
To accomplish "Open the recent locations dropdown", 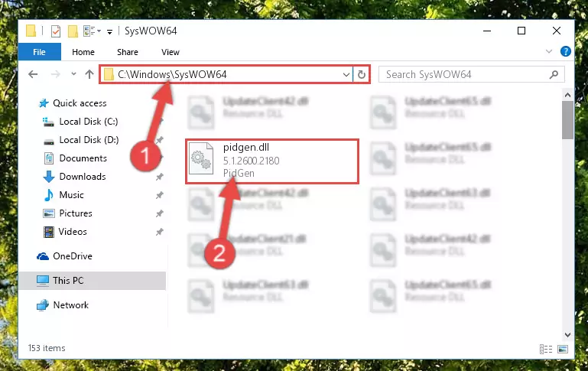I will (73, 74).
